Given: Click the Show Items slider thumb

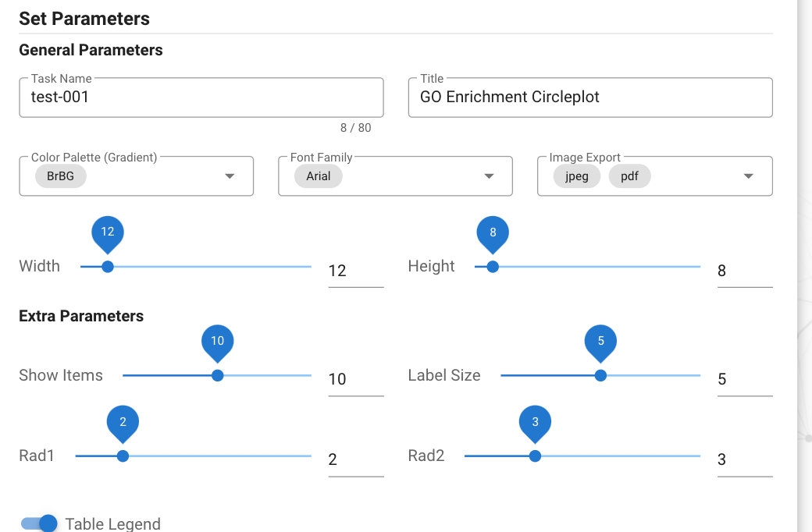Looking at the screenshot, I should click(218, 375).
